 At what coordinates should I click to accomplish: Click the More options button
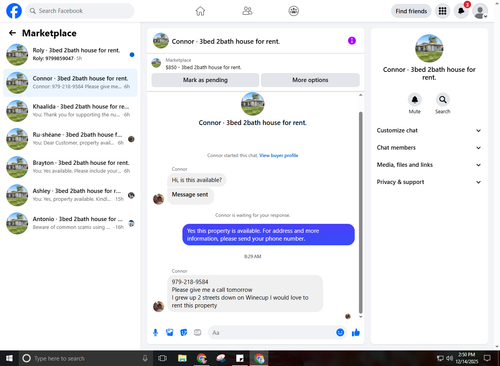310,80
